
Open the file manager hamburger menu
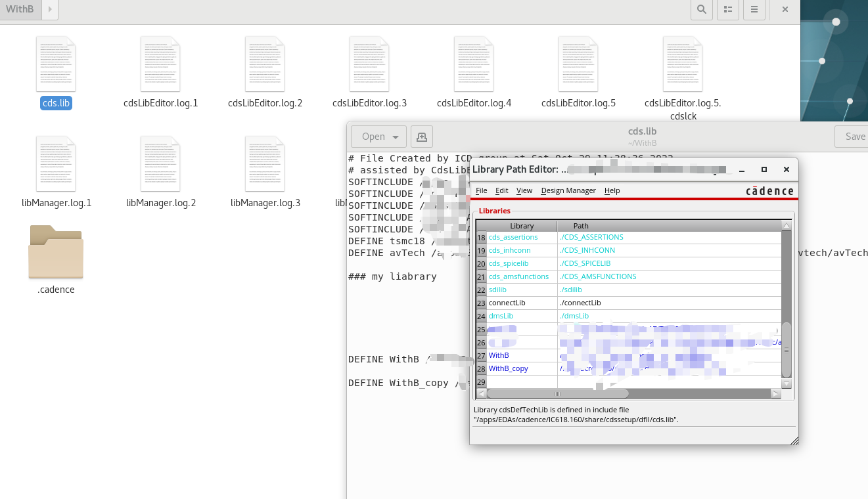(x=754, y=10)
